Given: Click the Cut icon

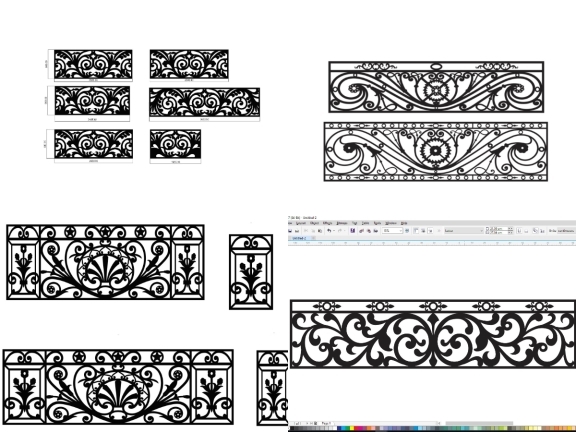Looking at the screenshot, I should (x=306, y=231).
